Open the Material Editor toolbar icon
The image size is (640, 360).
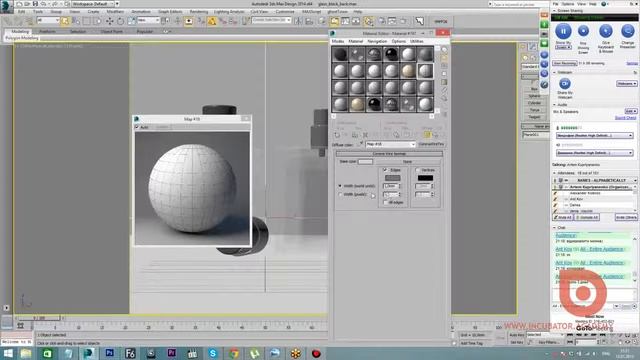tap(368, 21)
